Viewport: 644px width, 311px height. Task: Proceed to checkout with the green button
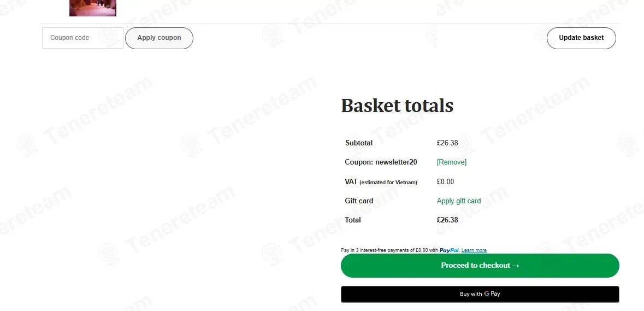tap(480, 266)
